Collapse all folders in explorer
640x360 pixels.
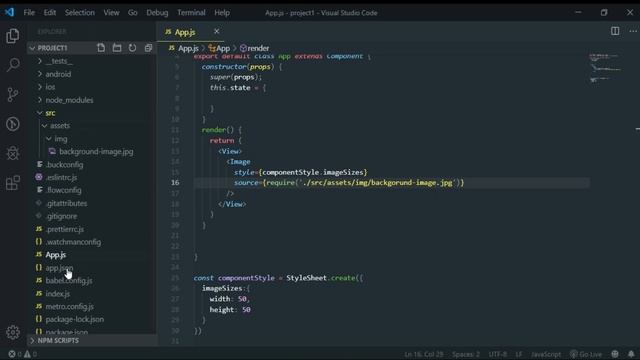148,48
